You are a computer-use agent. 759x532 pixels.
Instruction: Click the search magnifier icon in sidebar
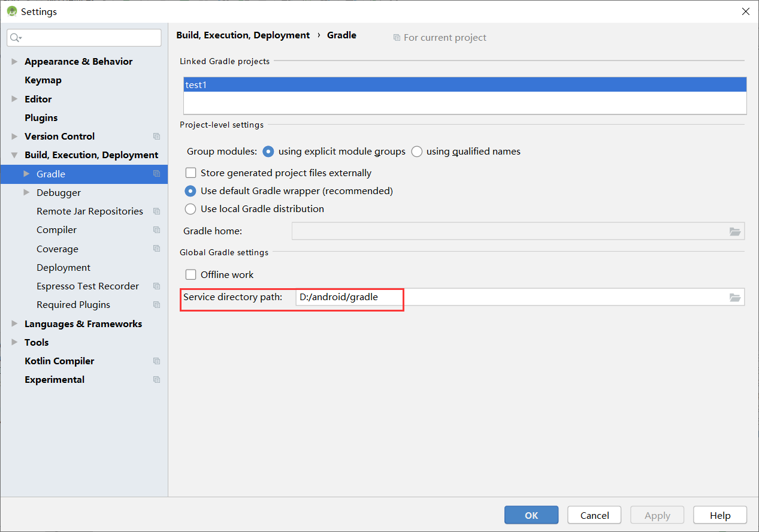click(x=16, y=37)
